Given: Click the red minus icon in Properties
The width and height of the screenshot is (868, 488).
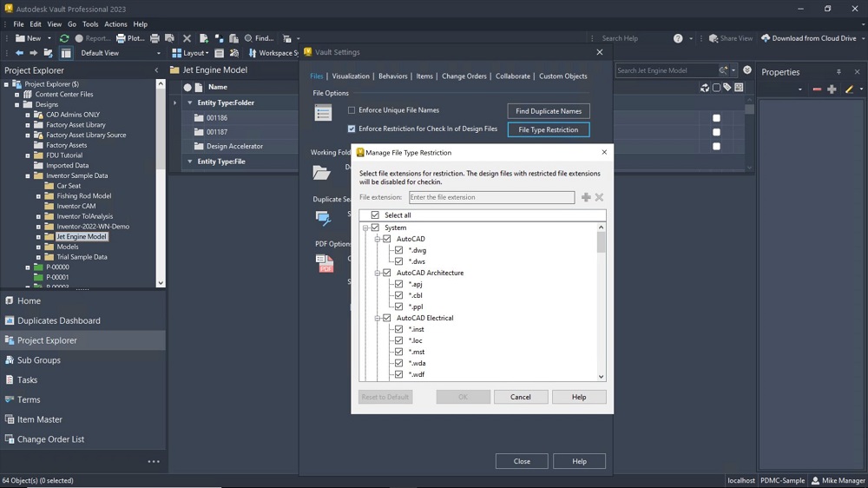Looking at the screenshot, I should point(817,89).
